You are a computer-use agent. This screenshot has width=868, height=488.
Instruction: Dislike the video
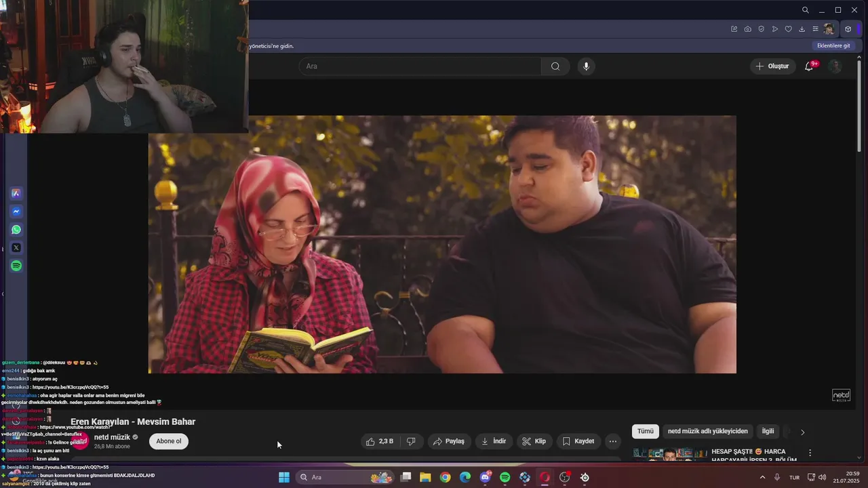coord(411,441)
